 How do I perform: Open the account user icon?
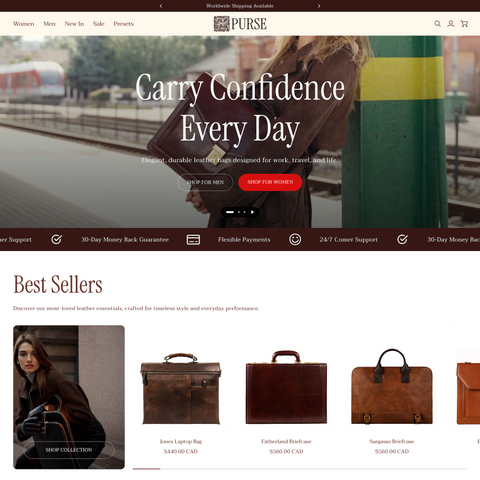tap(451, 24)
